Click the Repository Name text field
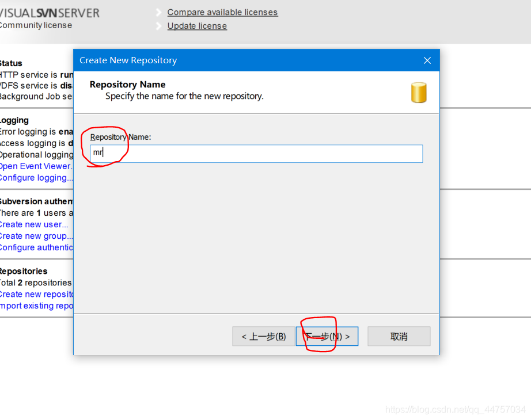 click(x=256, y=154)
